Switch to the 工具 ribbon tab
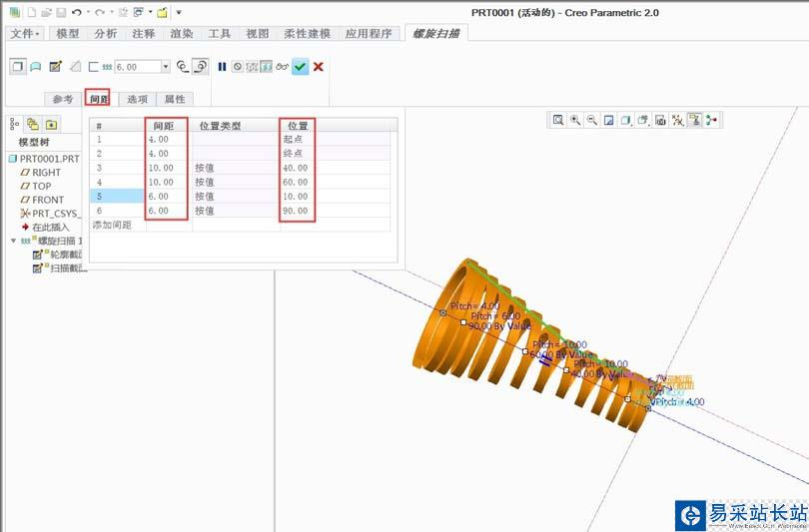 tap(220, 34)
